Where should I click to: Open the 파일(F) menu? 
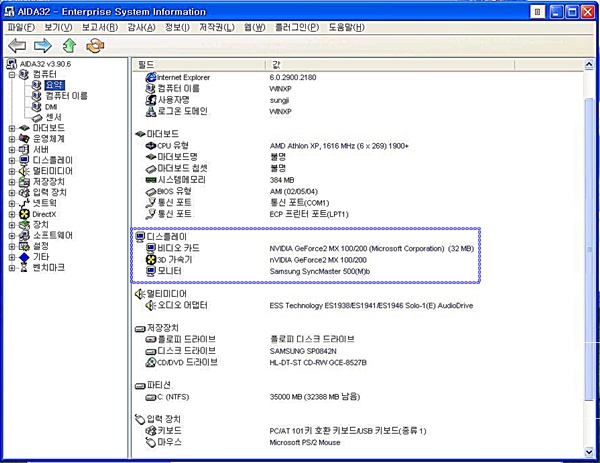[x=21, y=28]
